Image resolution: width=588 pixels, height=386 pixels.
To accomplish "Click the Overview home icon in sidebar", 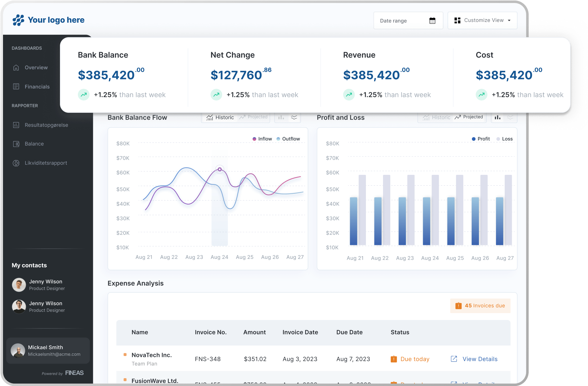I will point(16,68).
